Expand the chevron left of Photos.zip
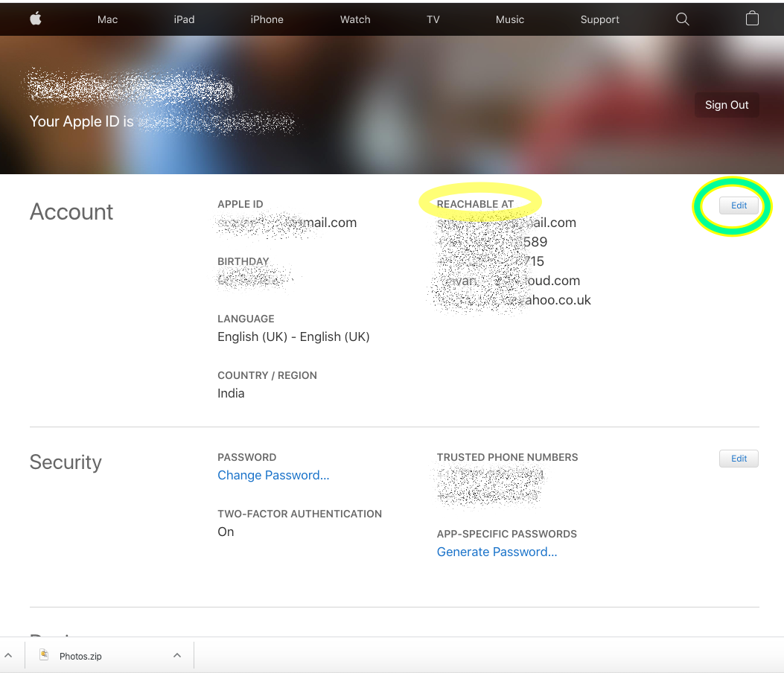Image resolution: width=784 pixels, height=673 pixels. click(8, 655)
